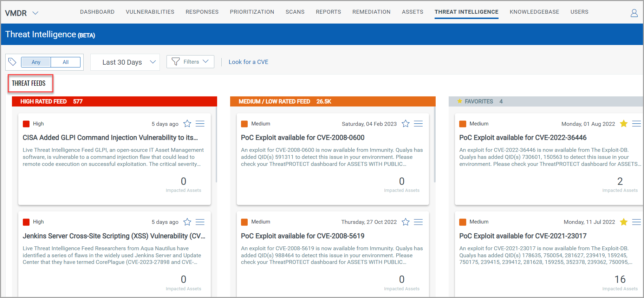Open hamburger menu on Jenkins XSS card
The width and height of the screenshot is (644, 298).
coord(200,222)
